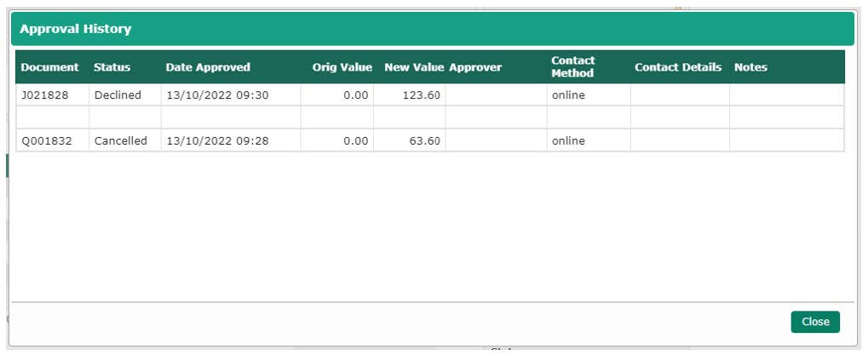The width and height of the screenshot is (868, 355).
Task: Click the 13/10/2022 09:30 date cell
Action: 217,95
